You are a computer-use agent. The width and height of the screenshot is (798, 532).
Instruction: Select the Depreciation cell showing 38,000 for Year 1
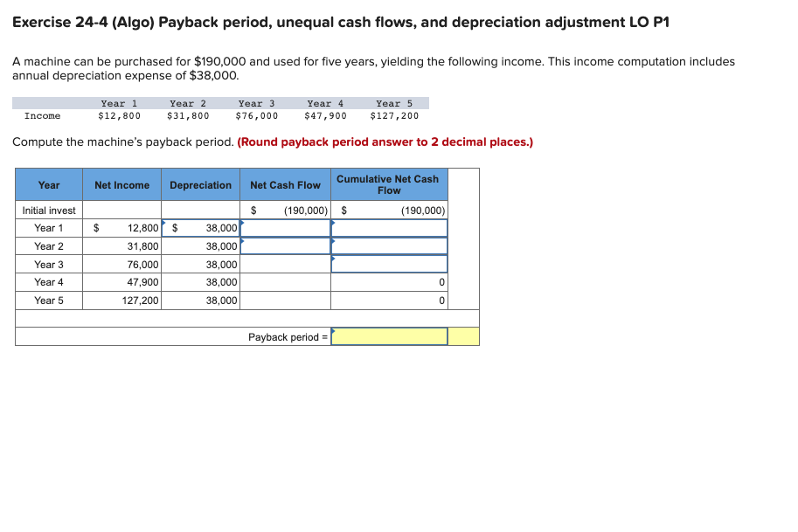(x=201, y=227)
